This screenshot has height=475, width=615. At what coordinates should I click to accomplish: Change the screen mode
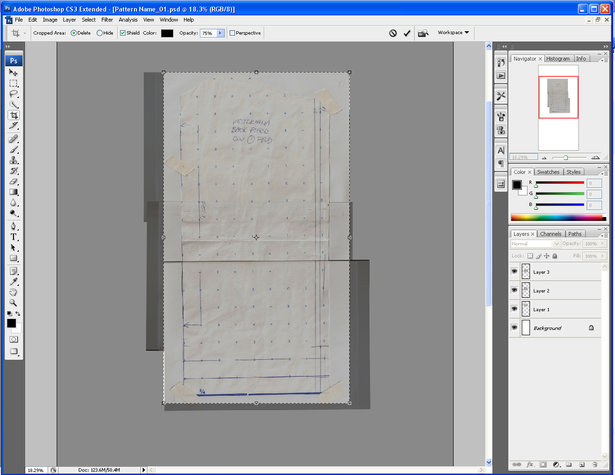coord(13,351)
